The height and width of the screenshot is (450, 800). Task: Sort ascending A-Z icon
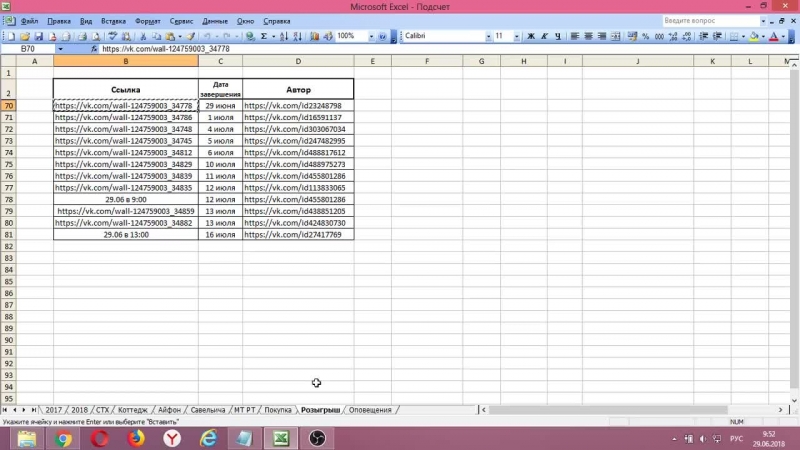(x=284, y=36)
